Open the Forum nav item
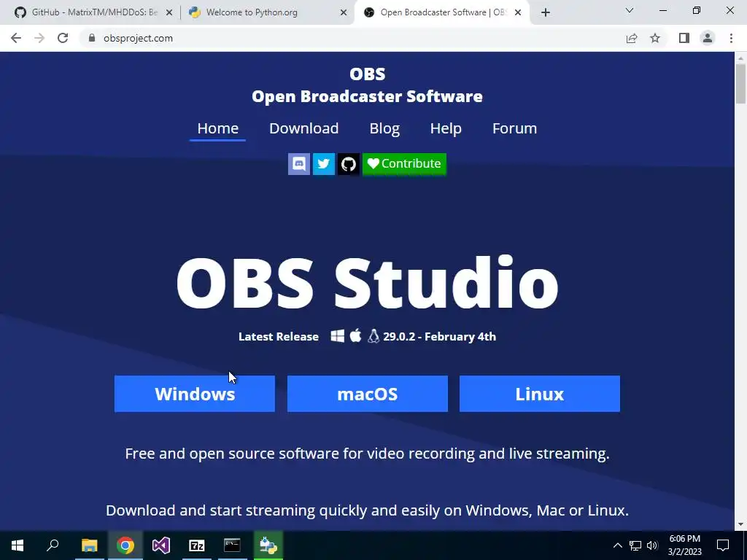 point(514,128)
